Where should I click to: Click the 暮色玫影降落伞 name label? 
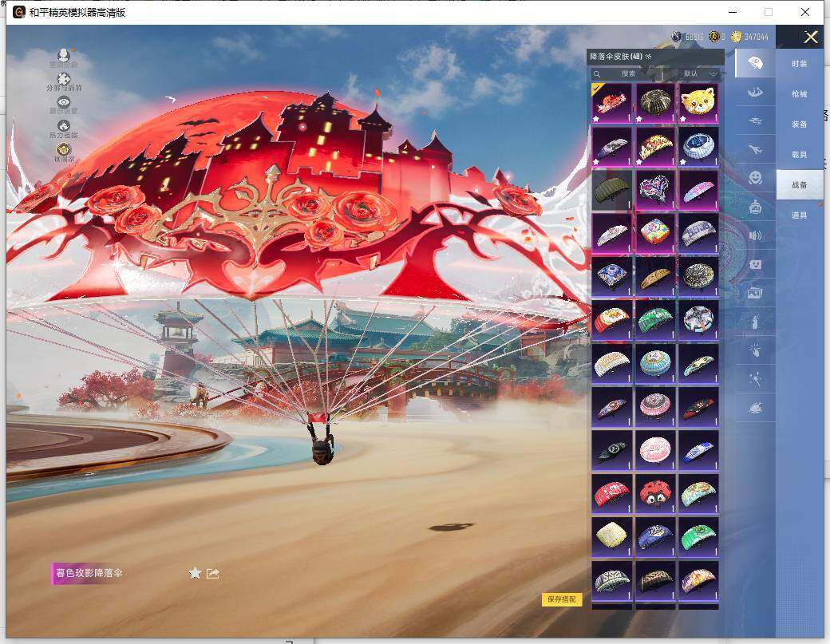(x=89, y=573)
